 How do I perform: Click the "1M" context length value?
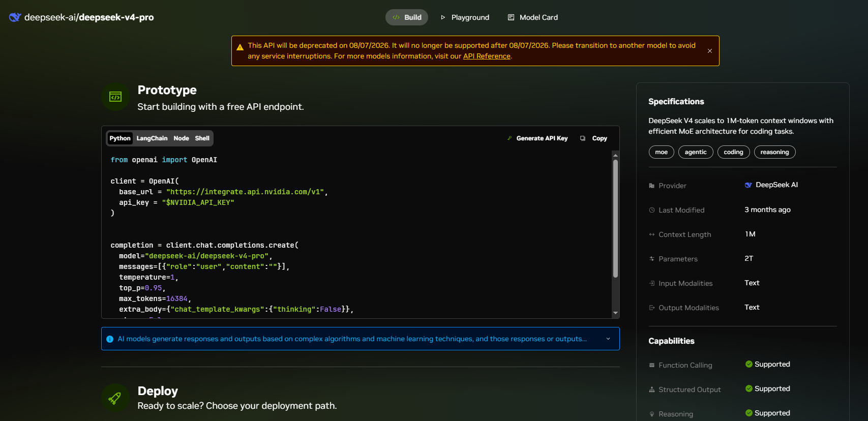(750, 234)
